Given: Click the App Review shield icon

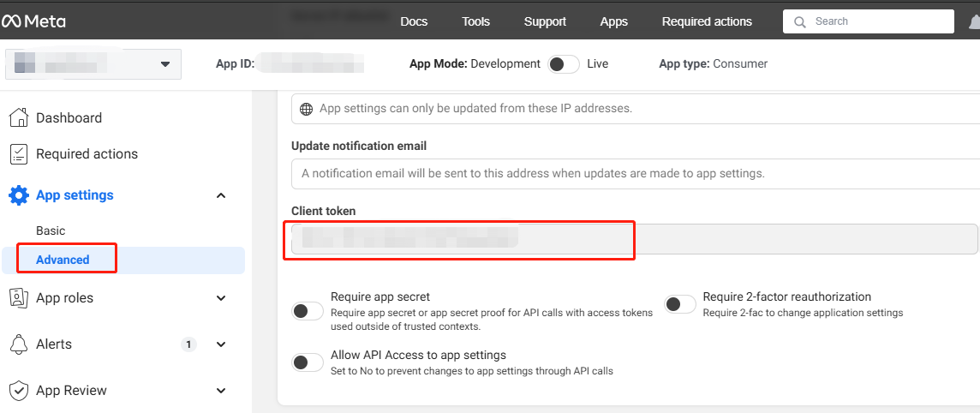Looking at the screenshot, I should point(19,391).
